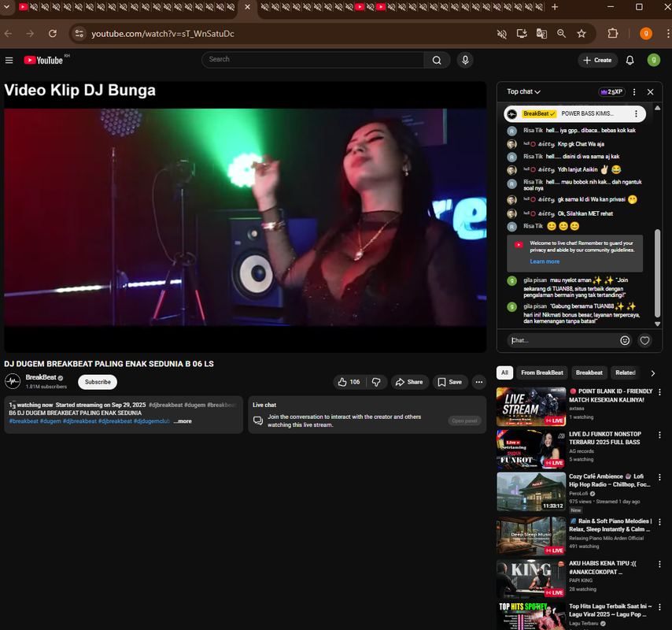Open the Learn more link in chat
672x630 pixels.
click(x=545, y=261)
